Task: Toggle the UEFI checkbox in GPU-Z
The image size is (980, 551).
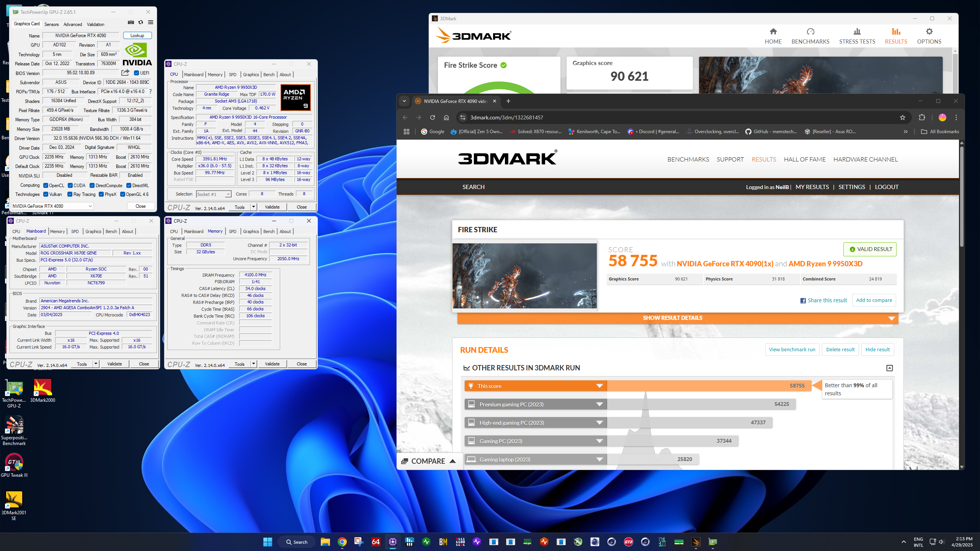Action: point(136,73)
